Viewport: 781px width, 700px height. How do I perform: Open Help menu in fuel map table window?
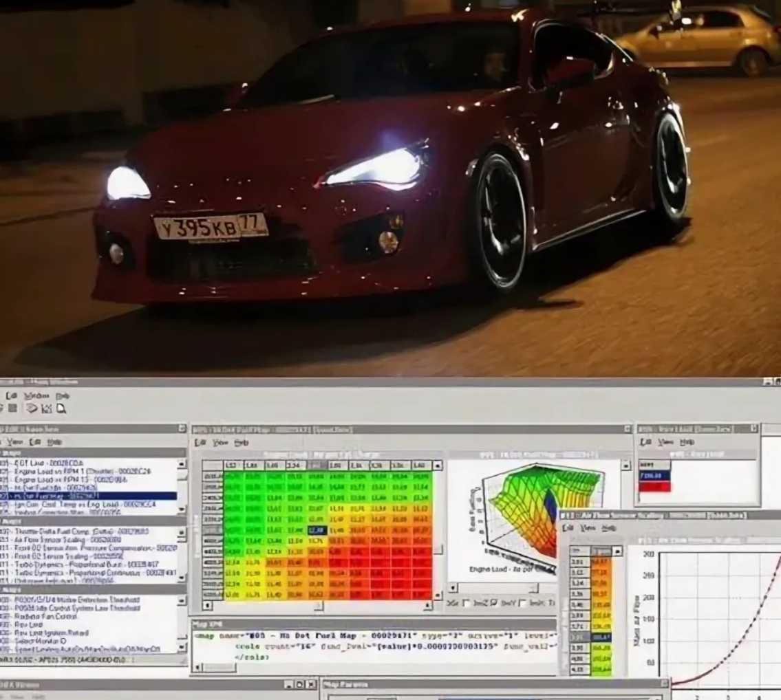[x=241, y=442]
